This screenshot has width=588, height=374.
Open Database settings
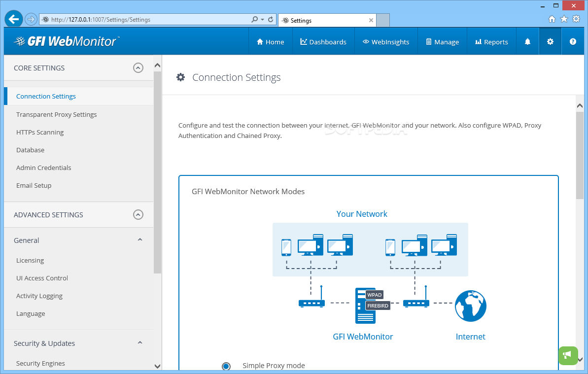coord(31,150)
